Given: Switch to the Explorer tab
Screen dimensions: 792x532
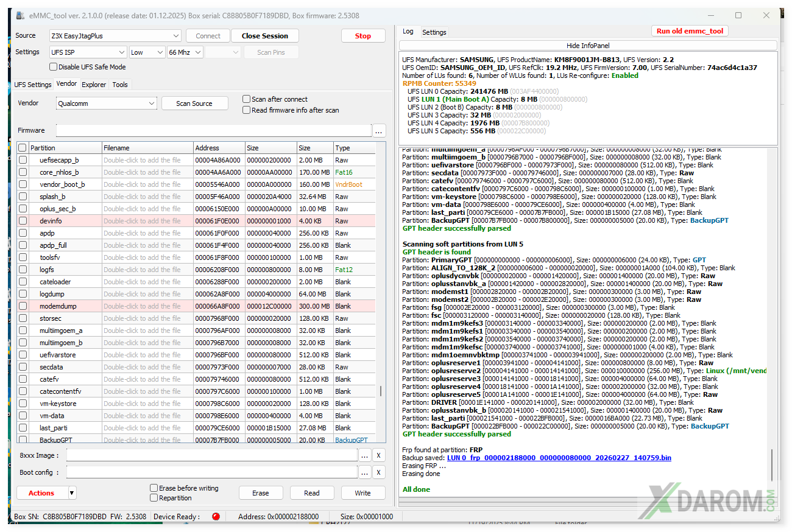Looking at the screenshot, I should pyautogui.click(x=94, y=85).
